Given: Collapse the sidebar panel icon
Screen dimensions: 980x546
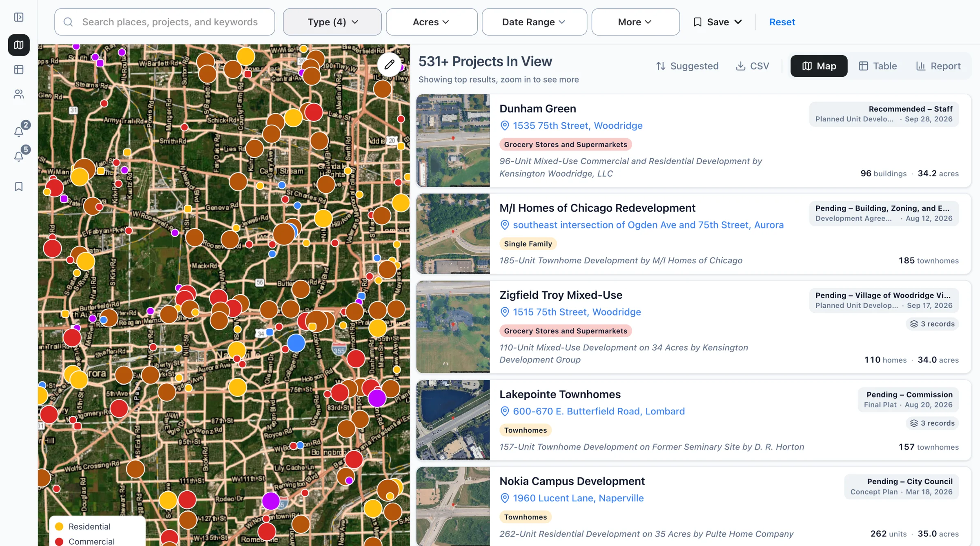Looking at the screenshot, I should (19, 17).
